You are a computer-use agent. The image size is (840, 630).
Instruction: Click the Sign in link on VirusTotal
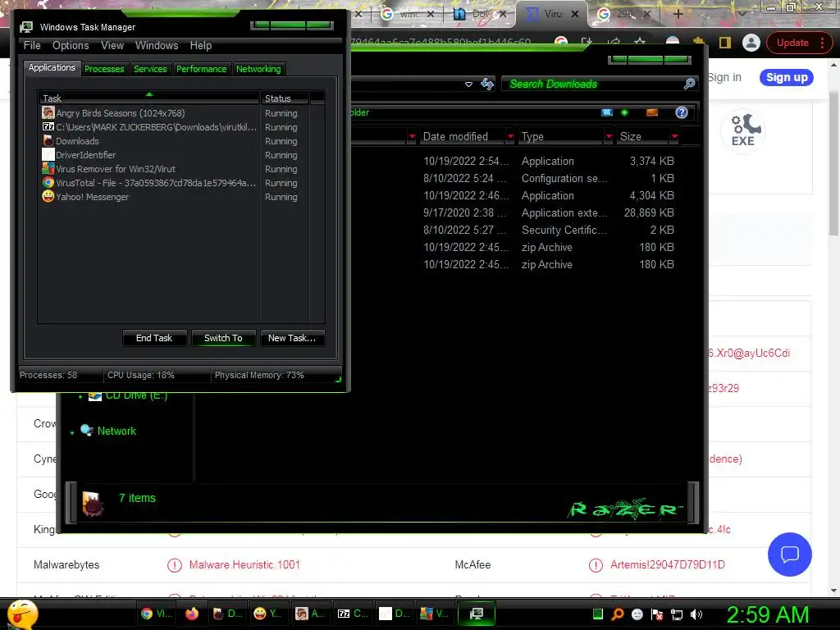(725, 77)
